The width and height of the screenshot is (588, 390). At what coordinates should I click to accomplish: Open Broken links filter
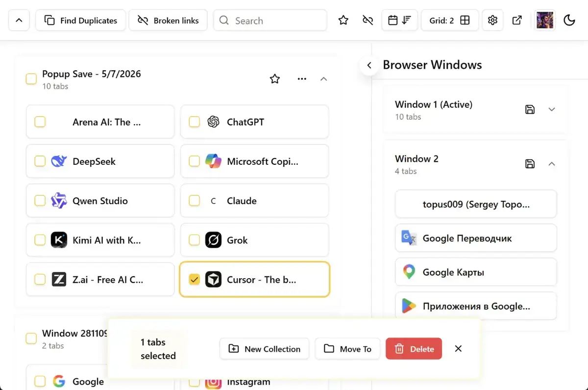point(168,21)
